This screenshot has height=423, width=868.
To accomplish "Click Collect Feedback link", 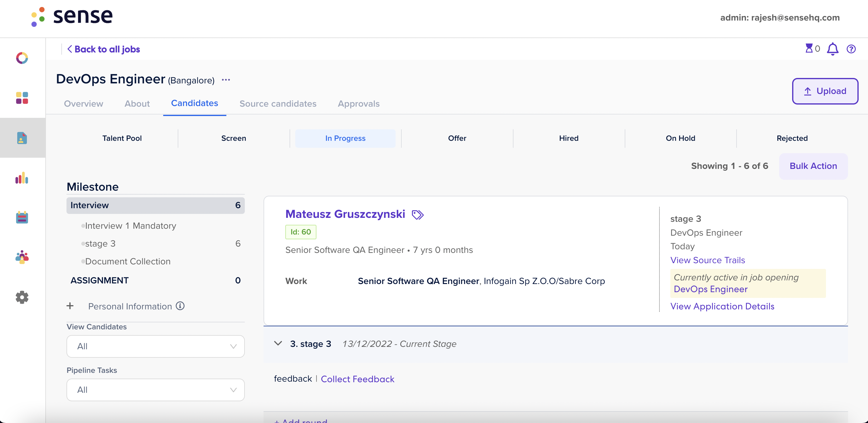I will click(357, 379).
